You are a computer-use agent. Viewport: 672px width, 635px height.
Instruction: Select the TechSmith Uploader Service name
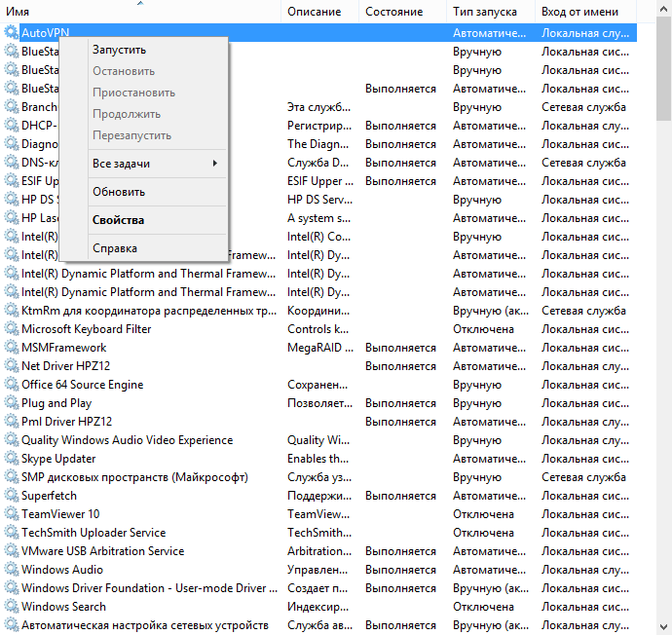(93, 533)
